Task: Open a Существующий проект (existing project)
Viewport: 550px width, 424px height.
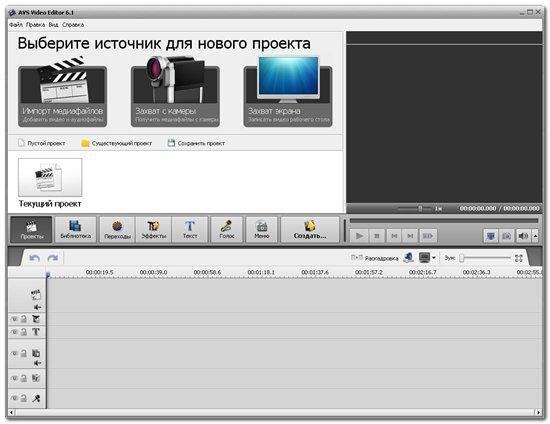Action: coord(116,143)
